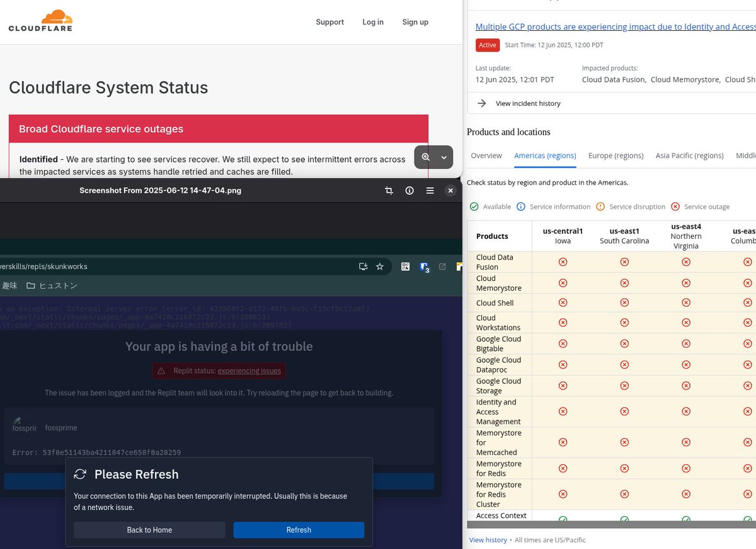Image resolution: width=756 pixels, height=549 pixels.
Task: Click Log in on Cloudflare header
Action: coord(373,22)
